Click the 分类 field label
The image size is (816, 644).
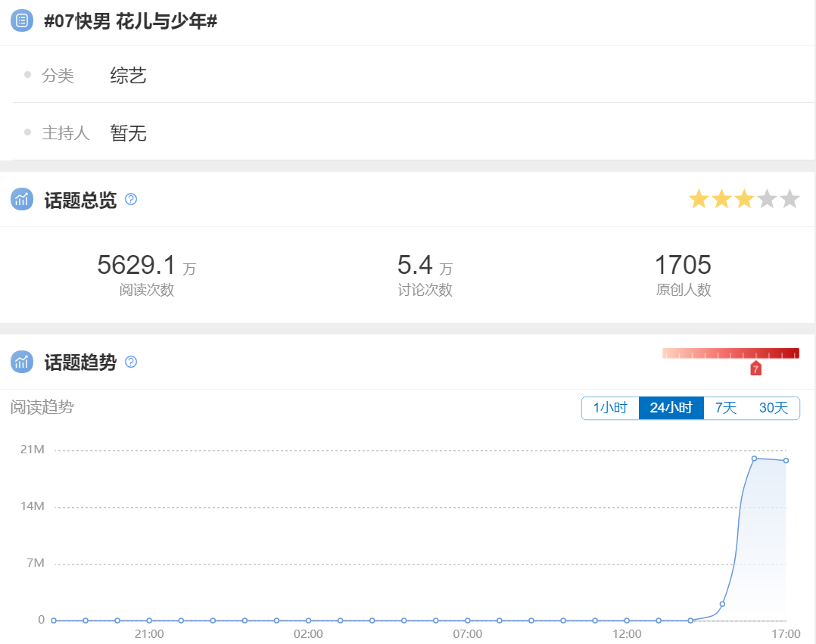click(58, 76)
